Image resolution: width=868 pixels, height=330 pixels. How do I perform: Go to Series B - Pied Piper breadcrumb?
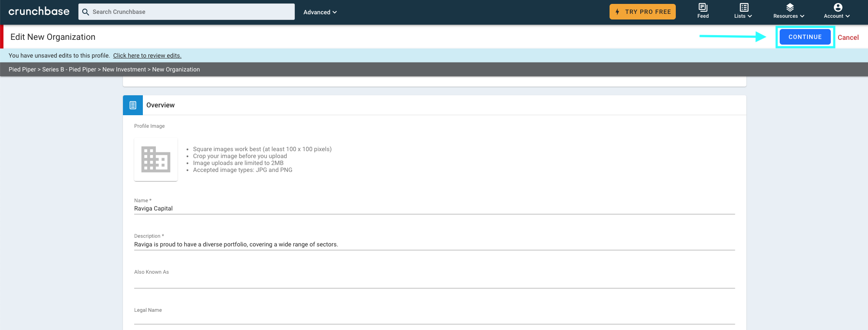click(69, 69)
